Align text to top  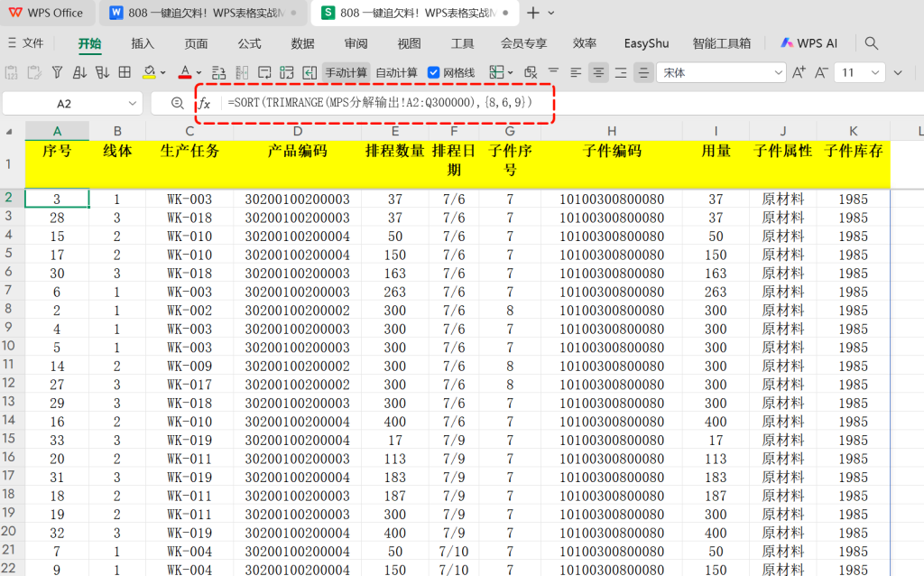coord(553,72)
